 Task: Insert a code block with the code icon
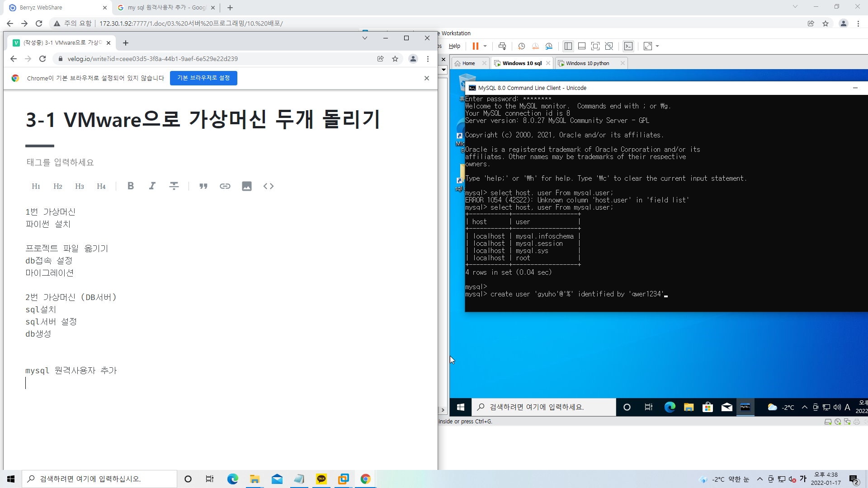(269, 186)
